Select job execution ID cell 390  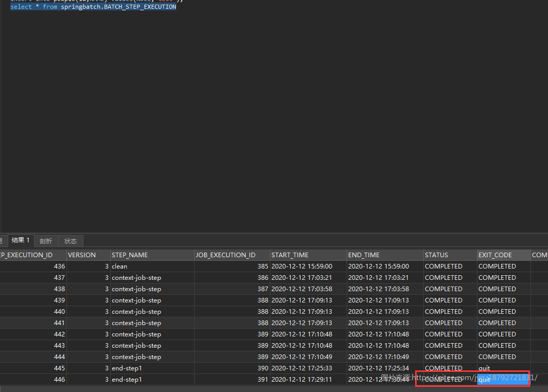tap(232, 368)
